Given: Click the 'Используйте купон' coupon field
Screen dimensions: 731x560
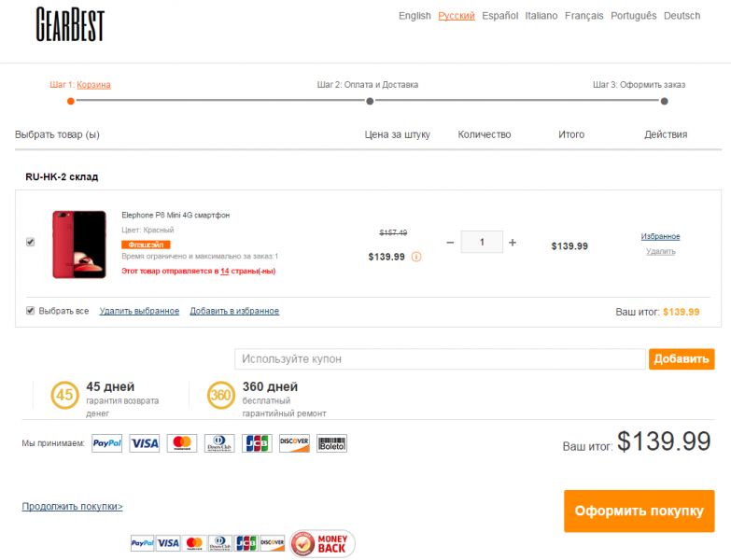Looking at the screenshot, I should coord(440,358).
